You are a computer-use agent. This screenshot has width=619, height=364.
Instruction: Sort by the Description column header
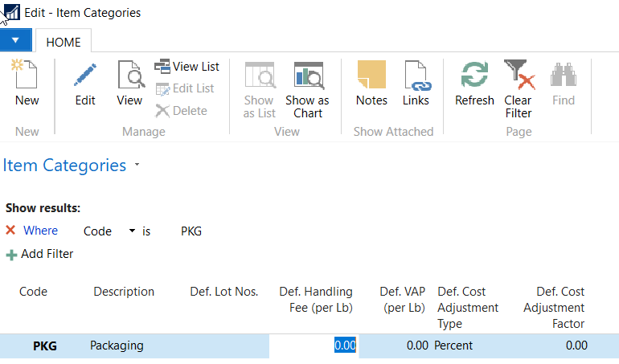[124, 292]
